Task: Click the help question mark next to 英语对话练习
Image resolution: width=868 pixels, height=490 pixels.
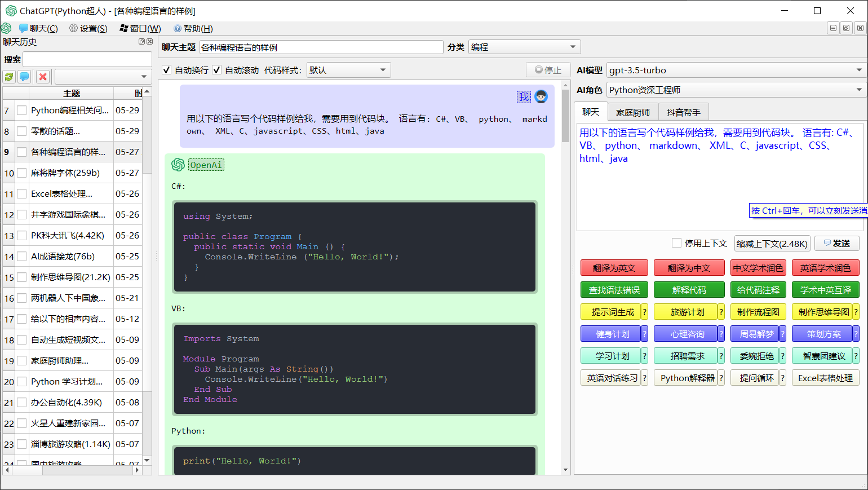Action: pyautogui.click(x=644, y=378)
